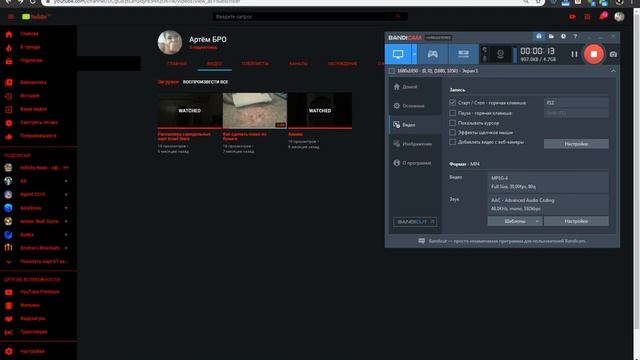The height and width of the screenshot is (360, 640).
Task: Open Загрузки uploads filter dropdown
Action: pos(168,82)
